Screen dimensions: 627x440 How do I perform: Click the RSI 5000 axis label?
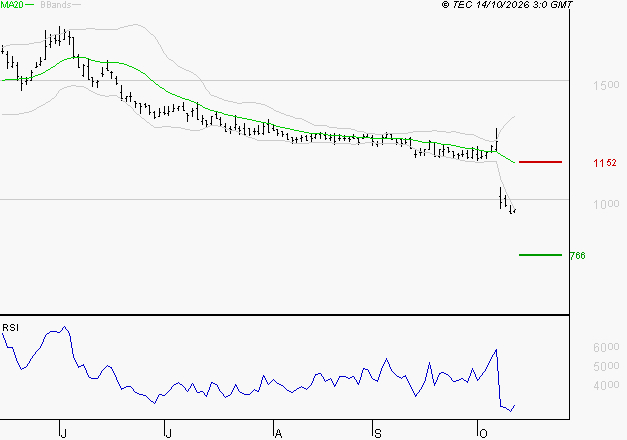(x=606, y=366)
